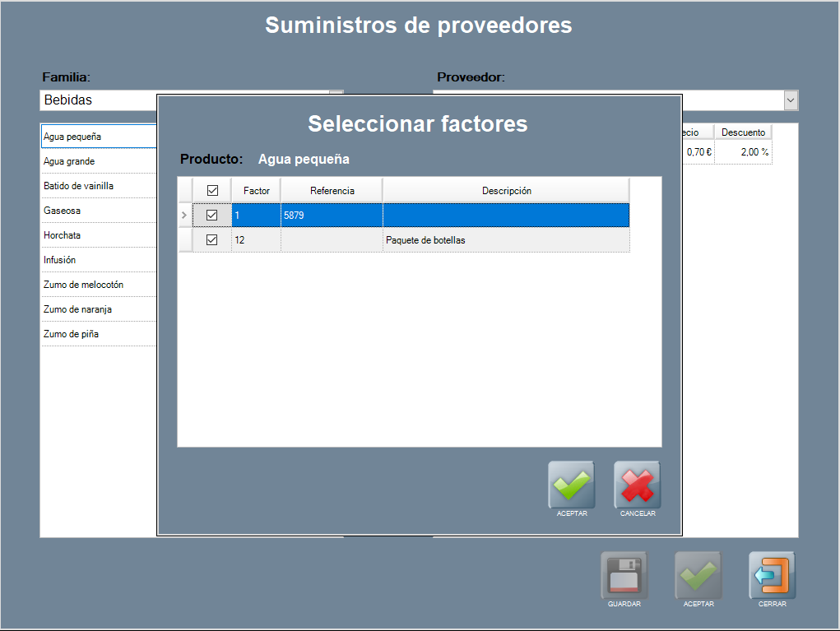840x631 pixels.
Task: Select Horchata in product list
Action: tap(99, 235)
